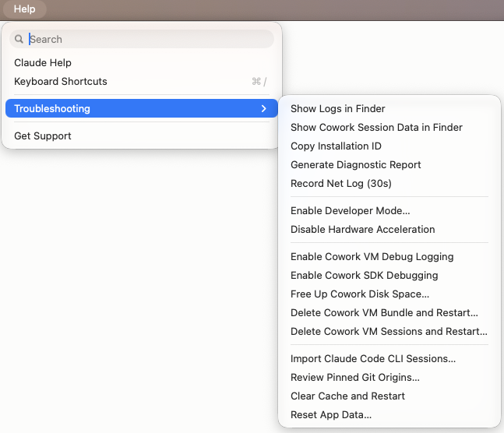Select Disable Hardware Acceleration
The width and height of the screenshot is (504, 433).
(389, 229)
